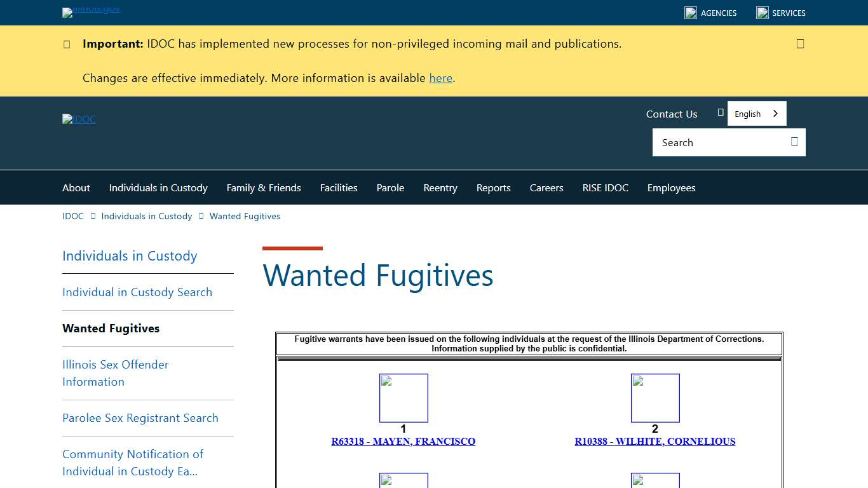This screenshot has width=868, height=488.
Task: Click Individuals in Custody in the breadcrumb trail
Action: point(147,216)
